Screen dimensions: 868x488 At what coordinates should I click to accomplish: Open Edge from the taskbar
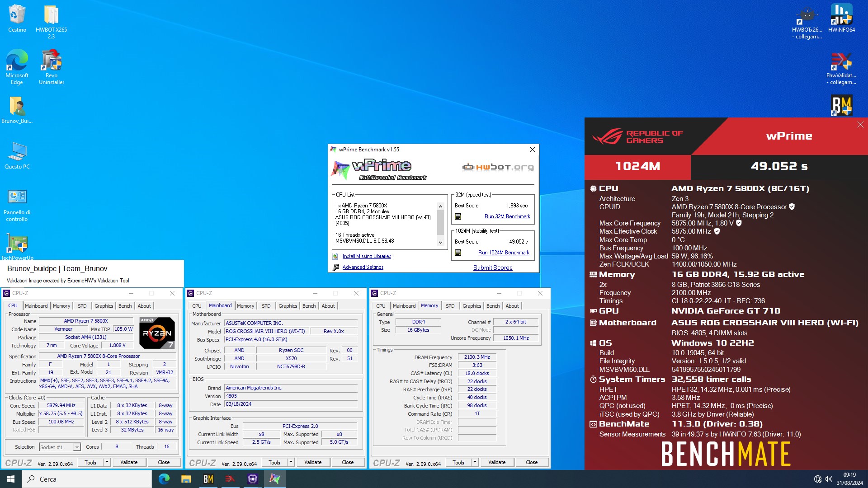click(164, 479)
